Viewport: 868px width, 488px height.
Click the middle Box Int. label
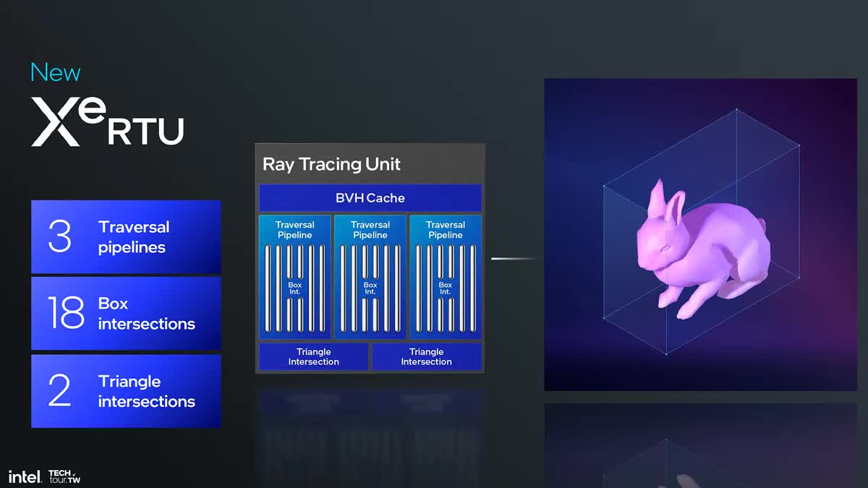point(370,288)
